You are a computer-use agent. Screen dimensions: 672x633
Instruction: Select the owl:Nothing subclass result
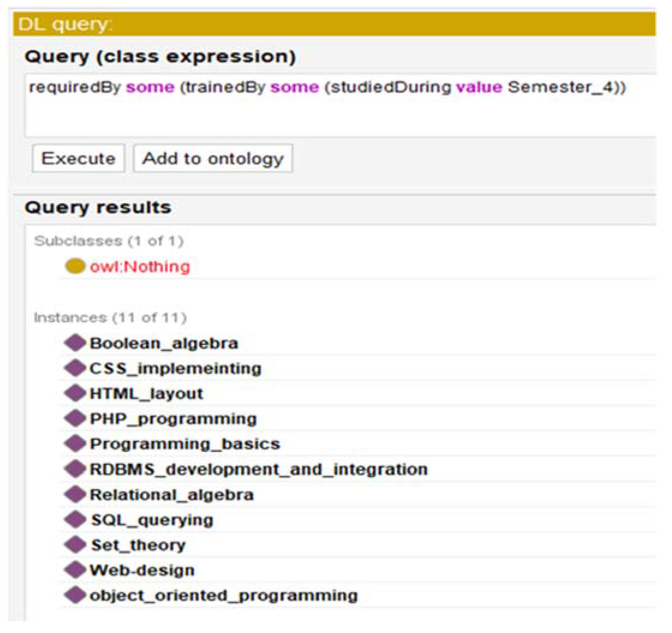click(140, 267)
